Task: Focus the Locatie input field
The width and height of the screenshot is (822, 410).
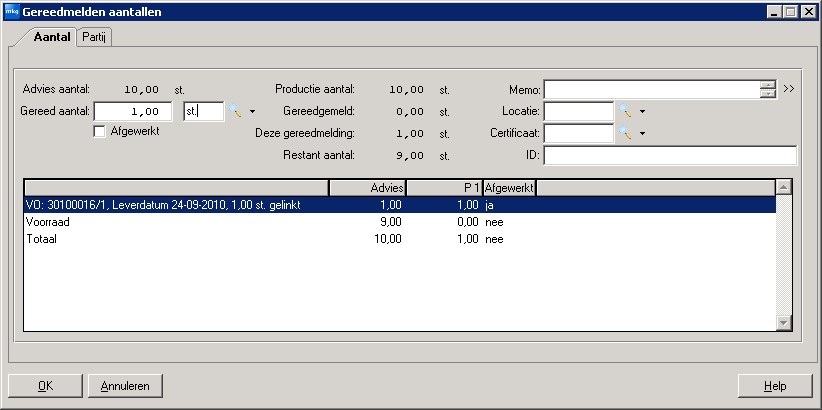Action: pos(579,112)
